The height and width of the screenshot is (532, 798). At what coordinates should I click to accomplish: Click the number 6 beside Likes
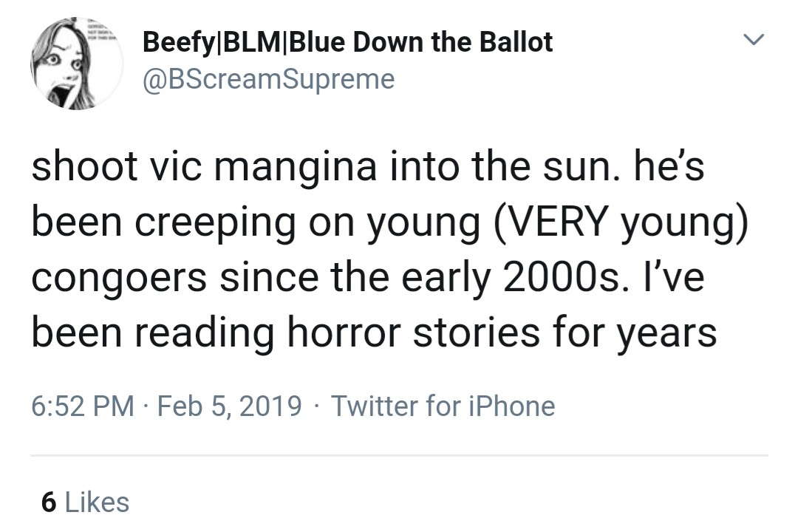pyautogui.click(x=49, y=502)
